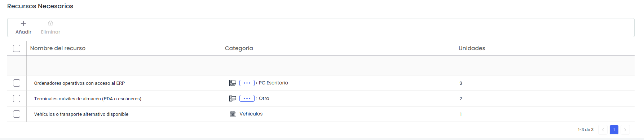Sort by Unidades column header
Image resolution: width=644 pixels, height=140 pixels.
coord(472,48)
